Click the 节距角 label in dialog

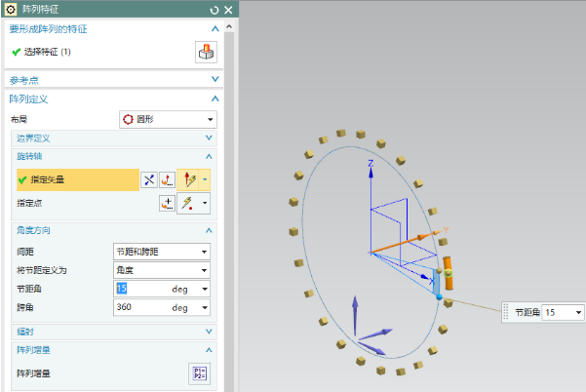(x=29, y=289)
